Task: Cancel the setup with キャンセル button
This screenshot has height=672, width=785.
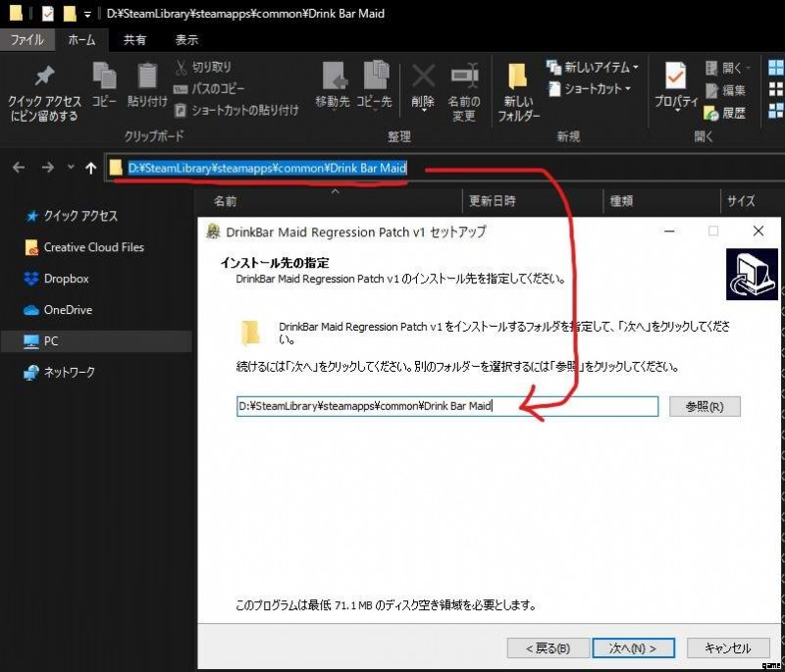Action: click(727, 647)
